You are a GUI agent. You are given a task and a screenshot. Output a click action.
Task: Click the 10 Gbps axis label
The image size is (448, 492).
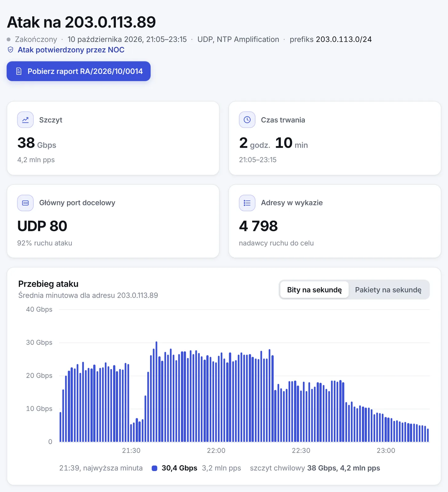tap(39, 409)
